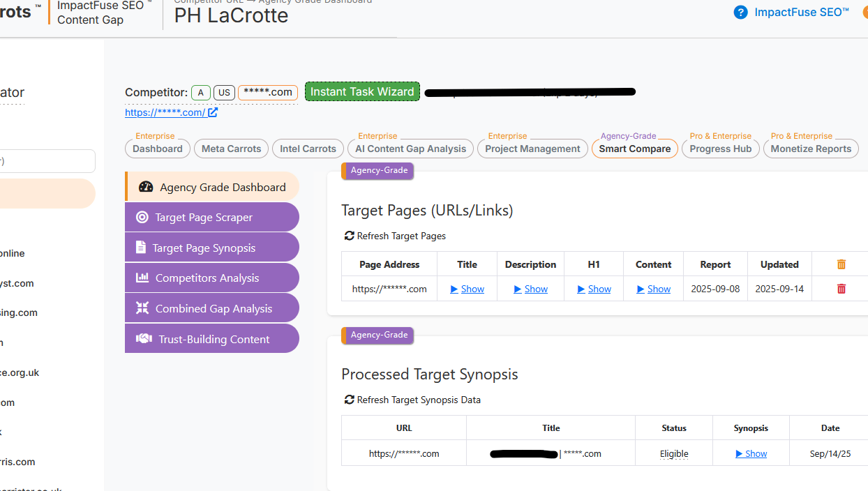Screen dimensions: 868x491
Task: Open Target Page Synopsis
Action: 212,248
